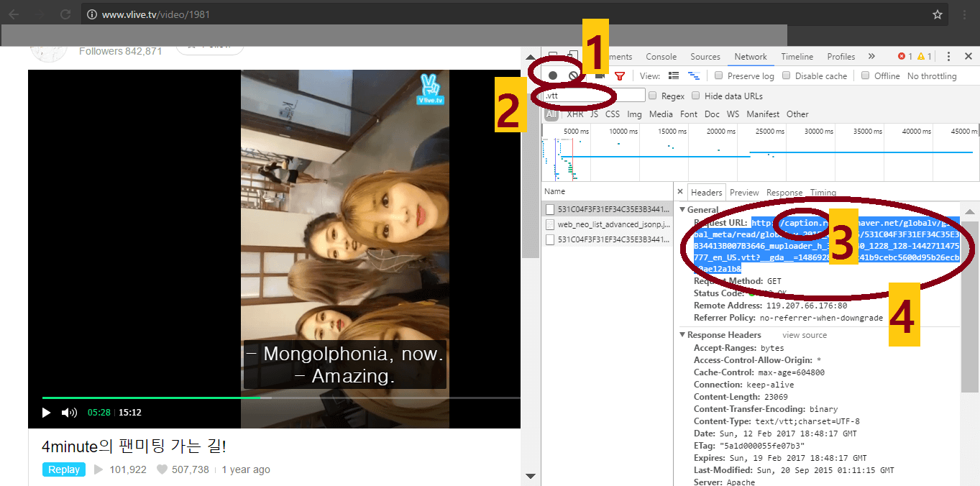Switch to large request rows view
980x486 pixels.
[674, 75]
